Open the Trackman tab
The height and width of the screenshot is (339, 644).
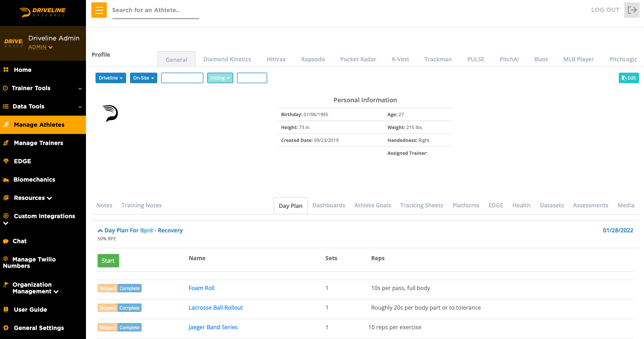click(438, 59)
